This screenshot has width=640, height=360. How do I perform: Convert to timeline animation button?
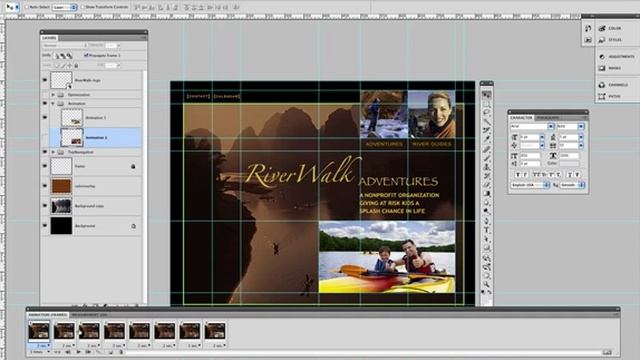coord(607,352)
